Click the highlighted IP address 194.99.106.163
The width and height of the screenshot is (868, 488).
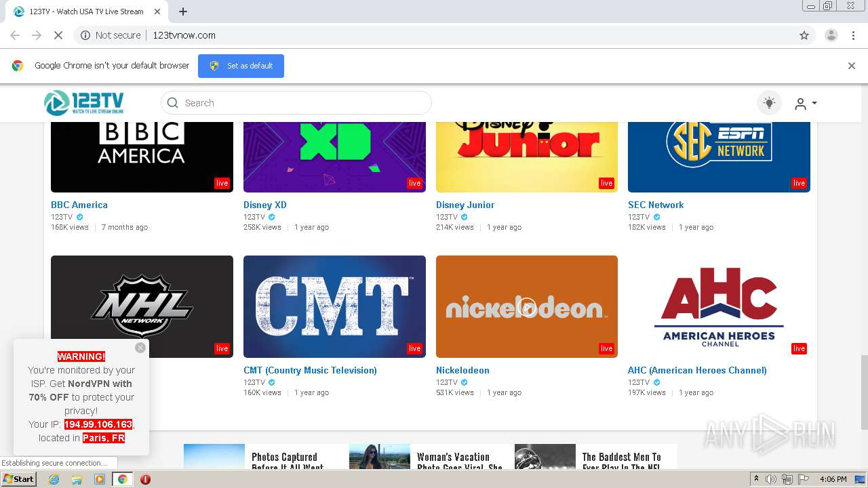(98, 424)
